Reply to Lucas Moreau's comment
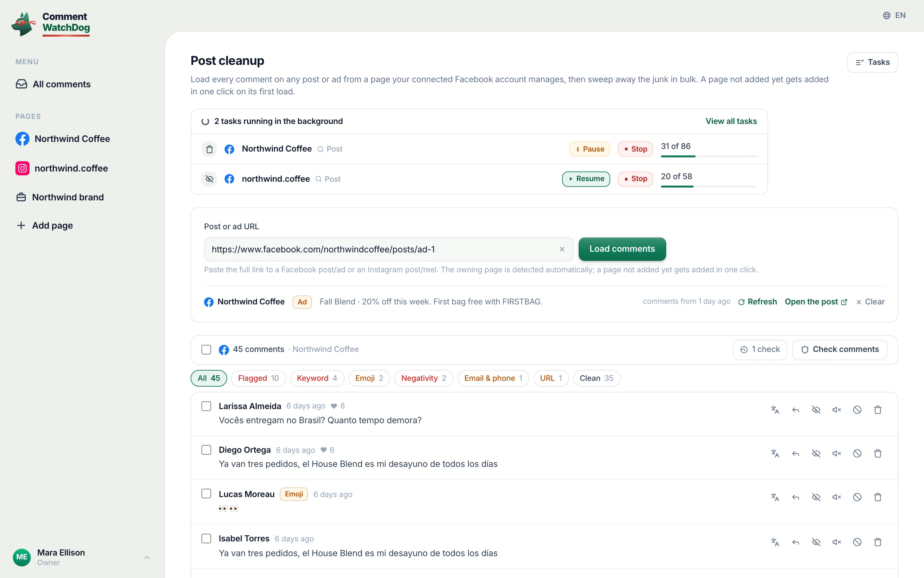 (796, 497)
